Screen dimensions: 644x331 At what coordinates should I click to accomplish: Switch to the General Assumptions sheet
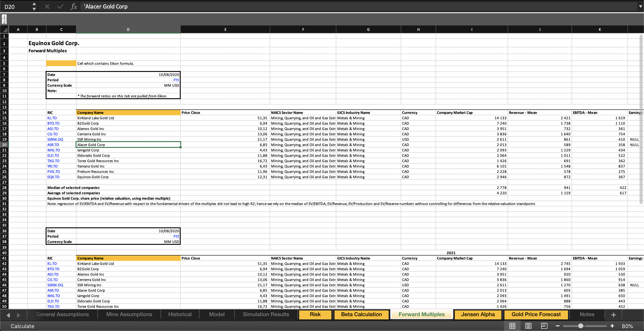(62, 314)
